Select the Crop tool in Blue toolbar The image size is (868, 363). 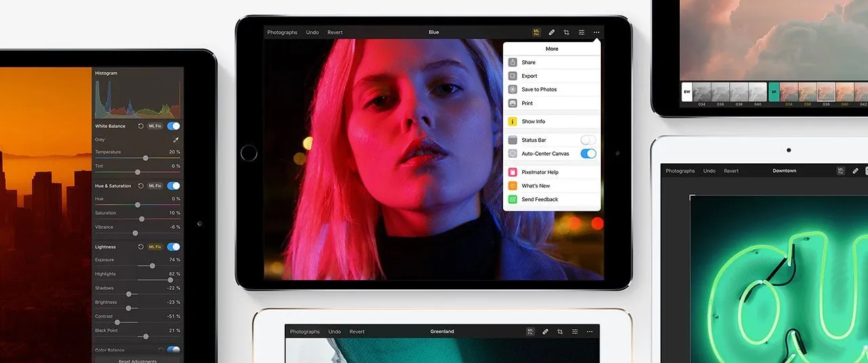click(566, 32)
